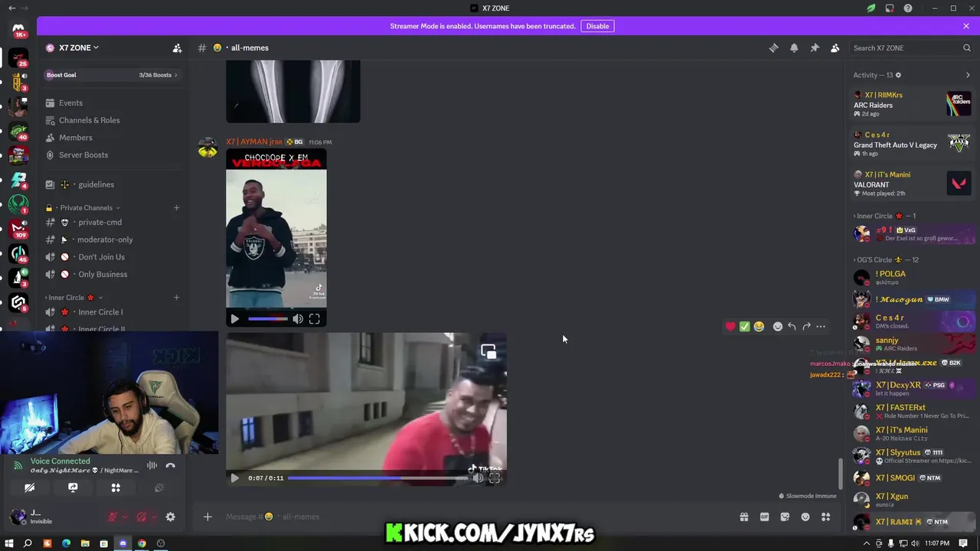
Task: Unmute the microphone
Action: click(x=113, y=517)
